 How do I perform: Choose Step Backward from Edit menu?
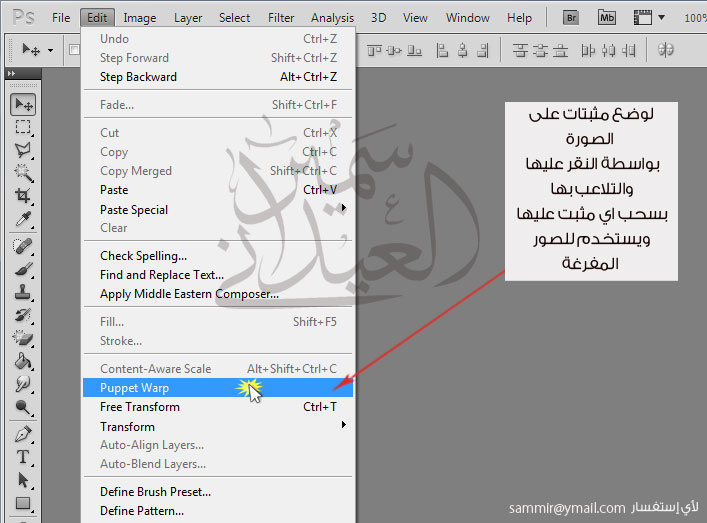tap(218, 77)
